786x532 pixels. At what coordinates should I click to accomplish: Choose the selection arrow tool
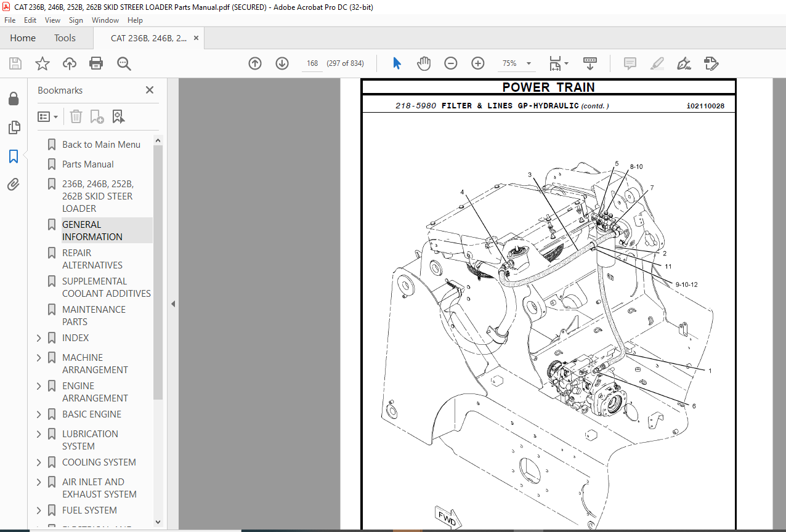click(x=397, y=63)
